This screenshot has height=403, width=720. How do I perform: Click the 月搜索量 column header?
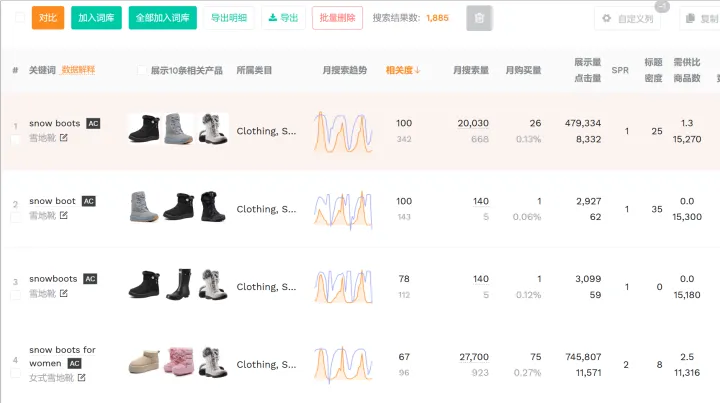tap(471, 70)
